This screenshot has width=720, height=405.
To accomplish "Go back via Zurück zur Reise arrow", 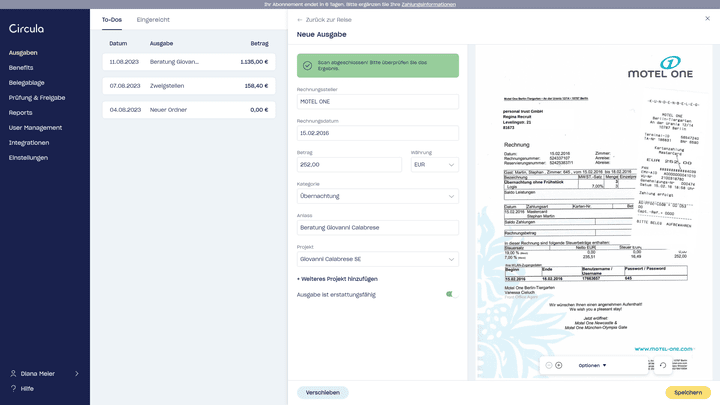I will tap(301, 19).
